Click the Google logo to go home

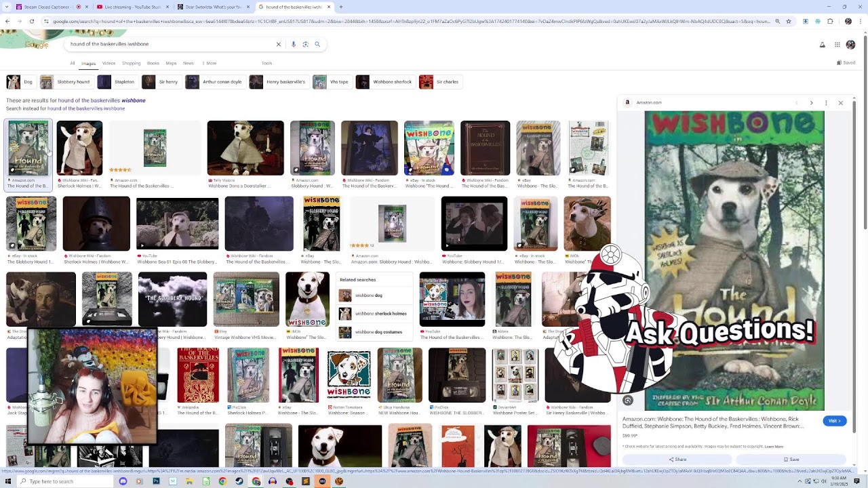[x=37, y=45]
